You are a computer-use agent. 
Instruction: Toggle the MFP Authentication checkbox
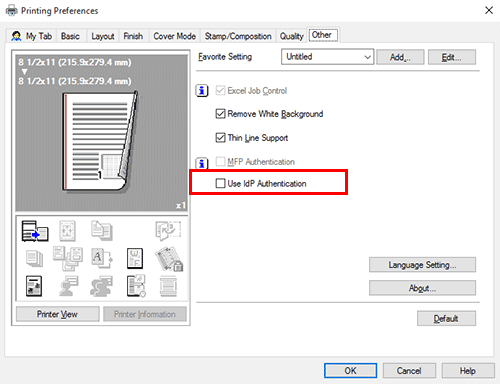point(220,162)
